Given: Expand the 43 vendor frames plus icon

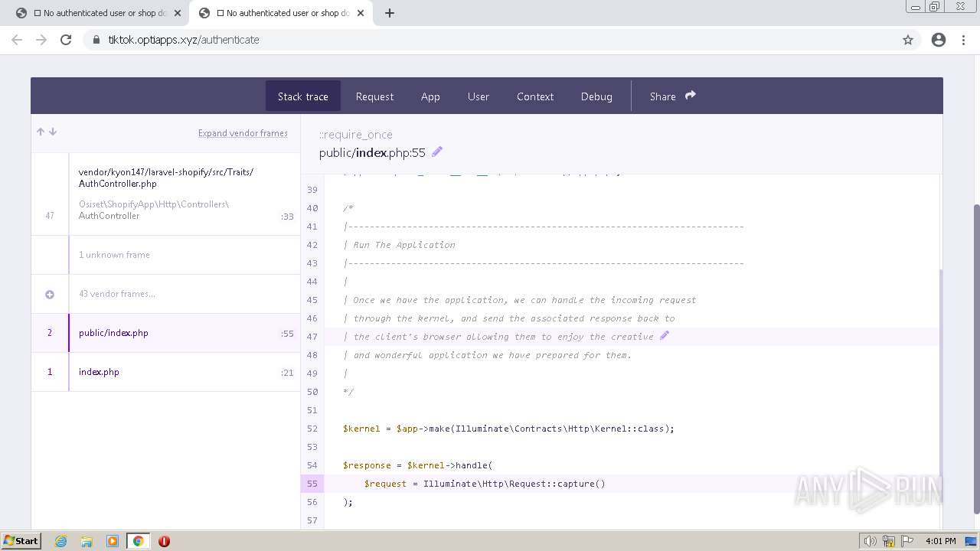Looking at the screenshot, I should tap(50, 294).
